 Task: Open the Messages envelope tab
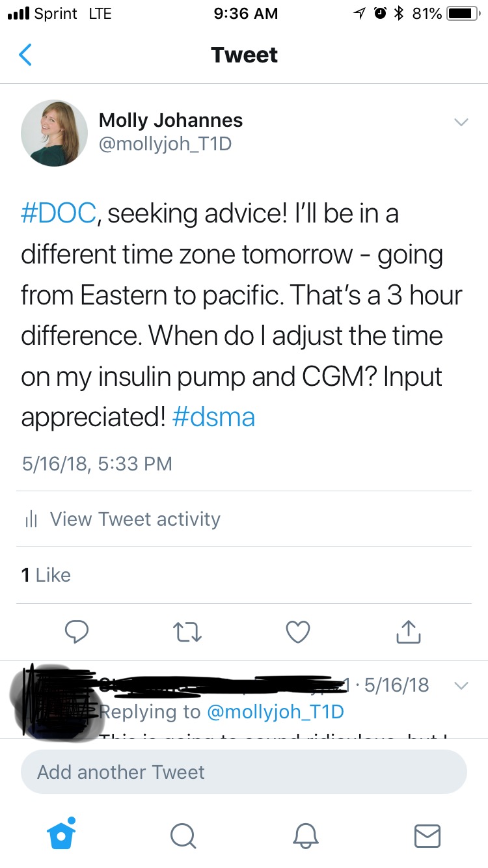pos(427,835)
